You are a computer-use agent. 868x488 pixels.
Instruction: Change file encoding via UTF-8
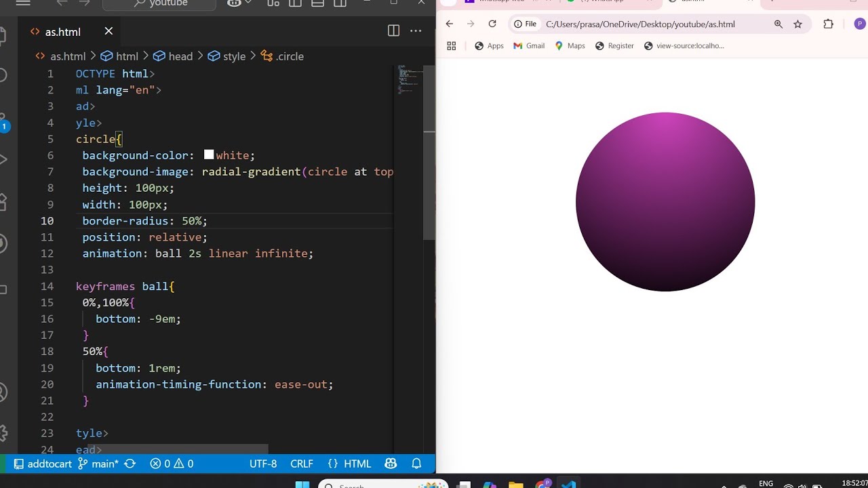pos(263,464)
